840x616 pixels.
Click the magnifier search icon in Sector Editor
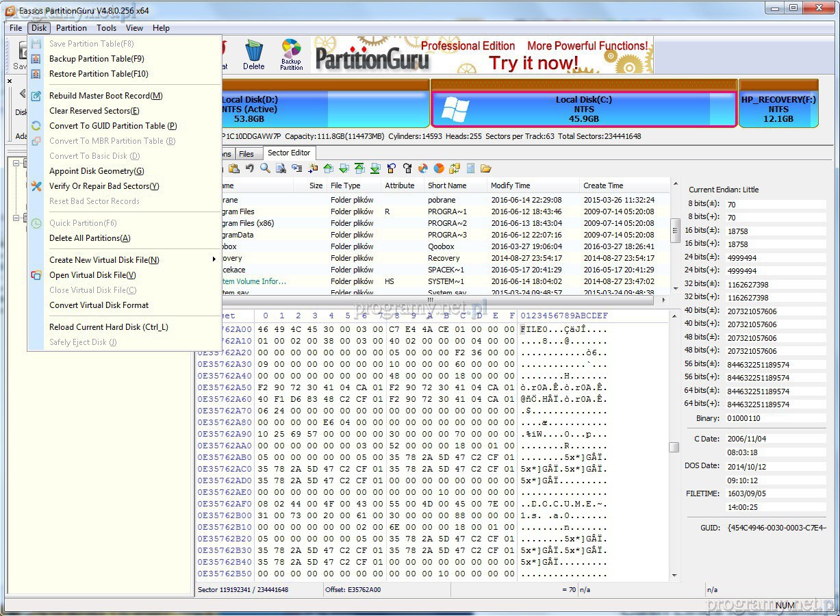[265, 168]
